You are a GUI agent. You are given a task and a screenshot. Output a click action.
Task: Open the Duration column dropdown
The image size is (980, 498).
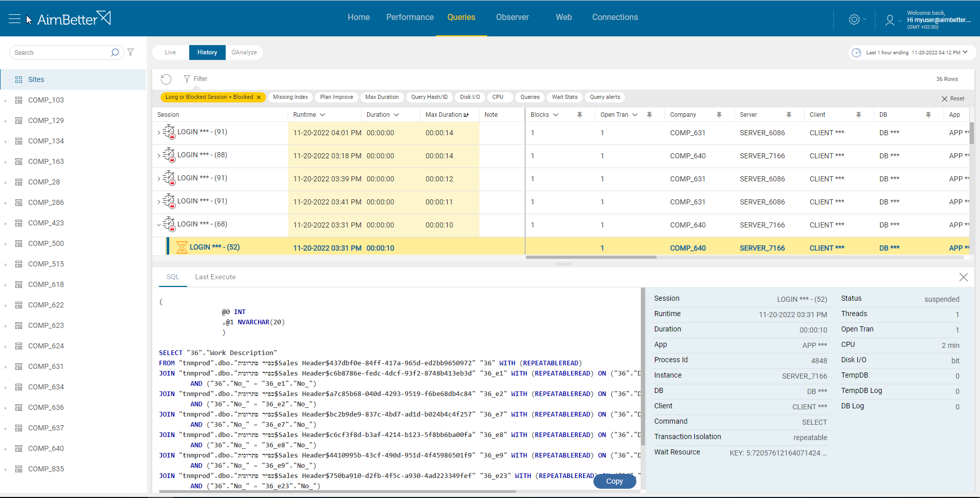click(x=396, y=115)
